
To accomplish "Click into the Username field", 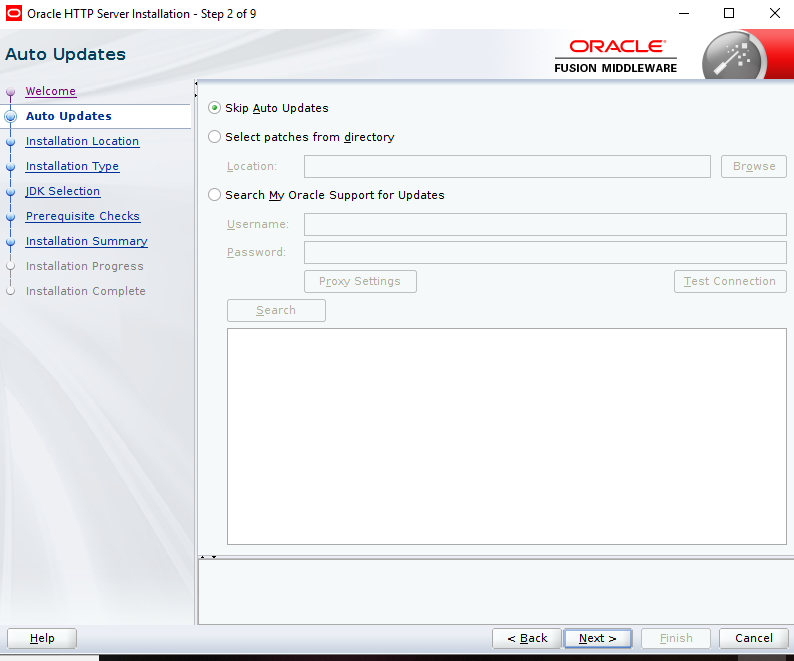I will pyautogui.click(x=545, y=224).
